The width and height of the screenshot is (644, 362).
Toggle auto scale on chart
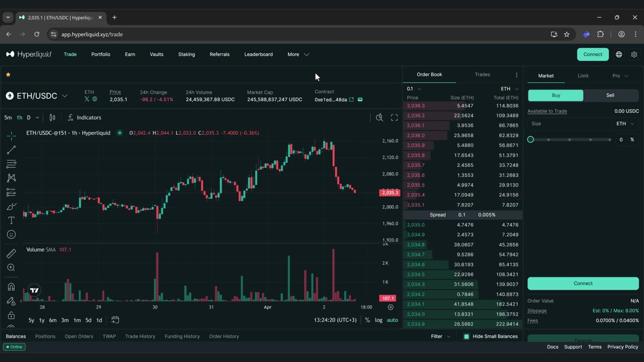click(392, 320)
